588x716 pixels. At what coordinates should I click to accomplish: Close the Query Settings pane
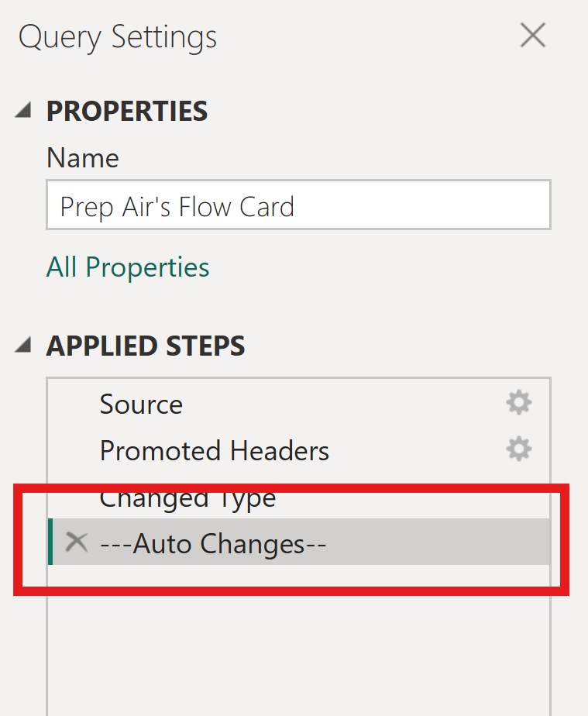pos(533,36)
